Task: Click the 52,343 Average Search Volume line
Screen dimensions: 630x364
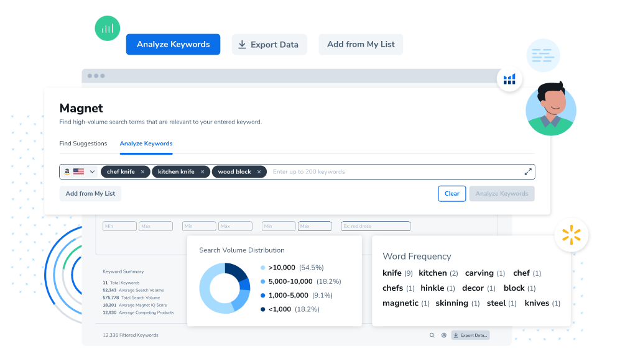Action: (x=133, y=290)
